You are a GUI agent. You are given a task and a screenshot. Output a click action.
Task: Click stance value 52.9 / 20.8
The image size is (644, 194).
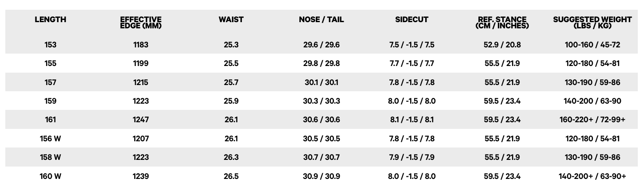(x=502, y=45)
